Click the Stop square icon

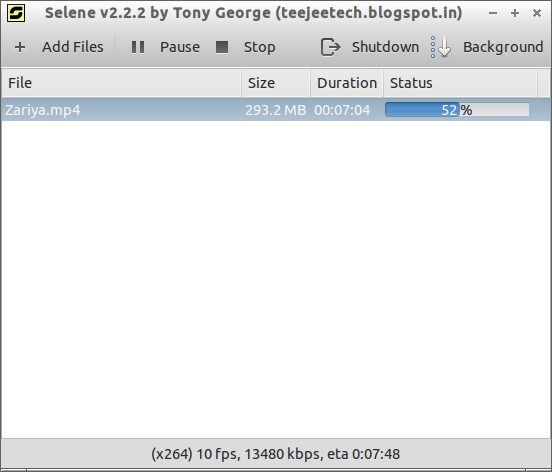[x=222, y=47]
